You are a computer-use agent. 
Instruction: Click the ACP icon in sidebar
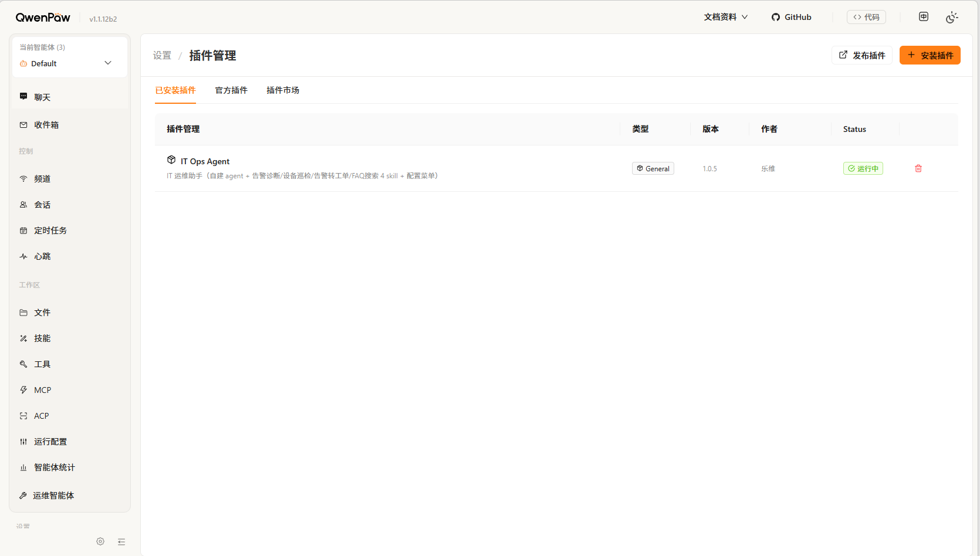(x=23, y=416)
